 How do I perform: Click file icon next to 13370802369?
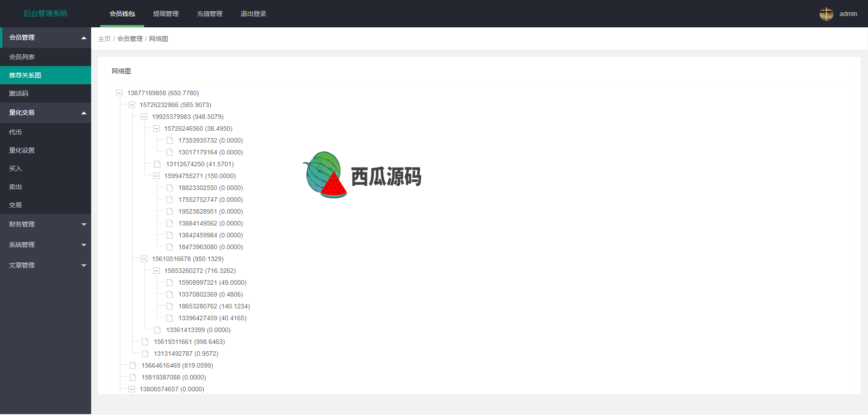(x=170, y=294)
